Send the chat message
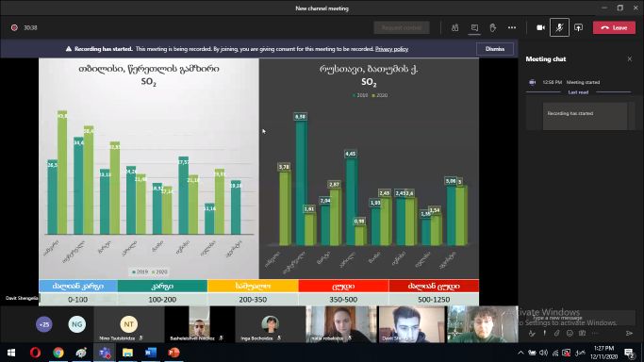 (629, 334)
